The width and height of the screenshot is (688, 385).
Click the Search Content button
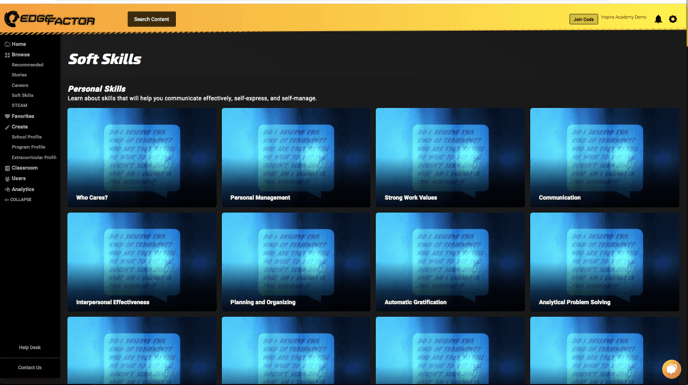(151, 19)
